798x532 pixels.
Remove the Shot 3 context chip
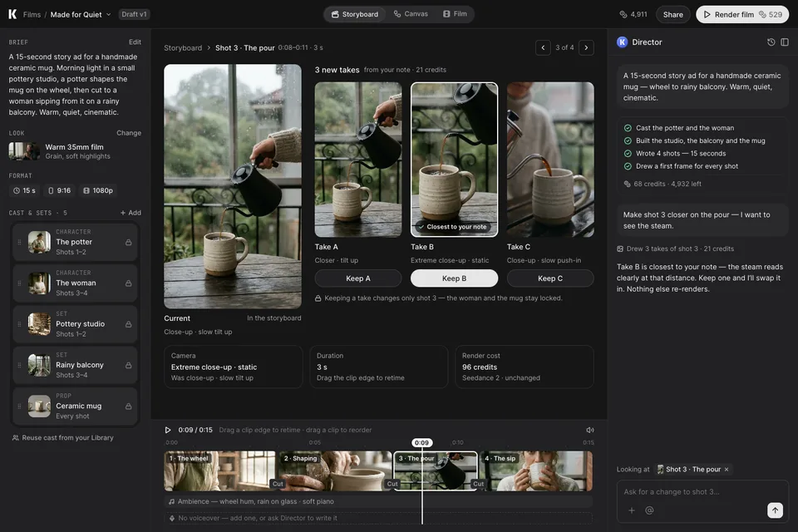727,470
